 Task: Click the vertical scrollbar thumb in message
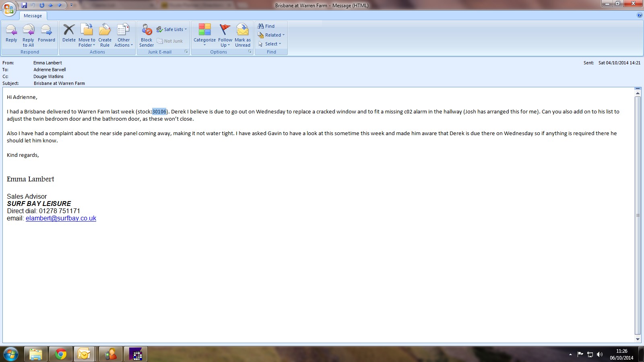[638, 215]
